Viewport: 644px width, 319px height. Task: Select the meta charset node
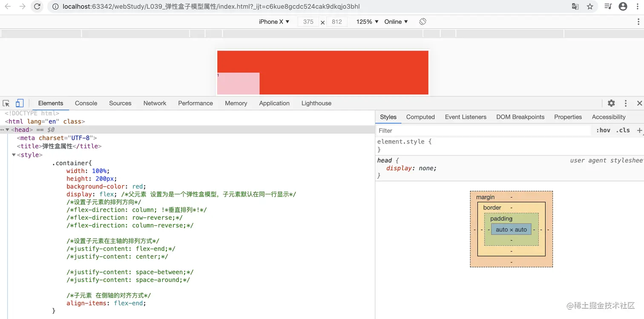(x=57, y=138)
